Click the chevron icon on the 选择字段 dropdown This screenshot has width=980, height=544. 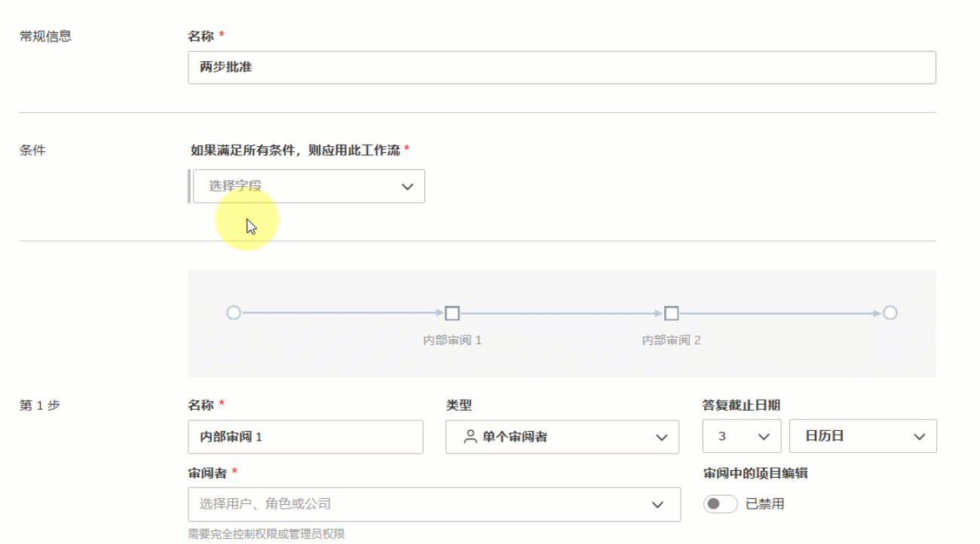tap(408, 185)
